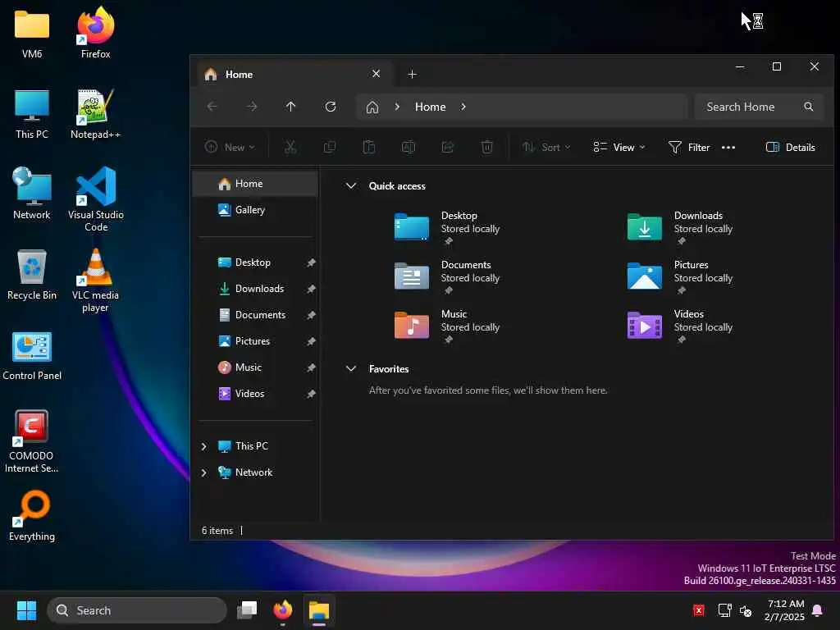840x630 pixels.
Task: Unpin Videos via sidebar pin icon
Action: point(311,394)
